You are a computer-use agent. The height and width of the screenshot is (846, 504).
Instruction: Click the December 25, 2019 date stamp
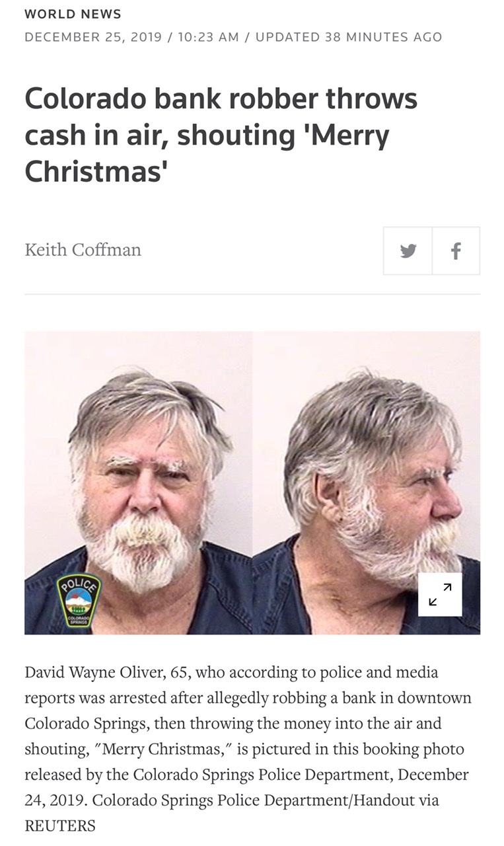point(93,37)
